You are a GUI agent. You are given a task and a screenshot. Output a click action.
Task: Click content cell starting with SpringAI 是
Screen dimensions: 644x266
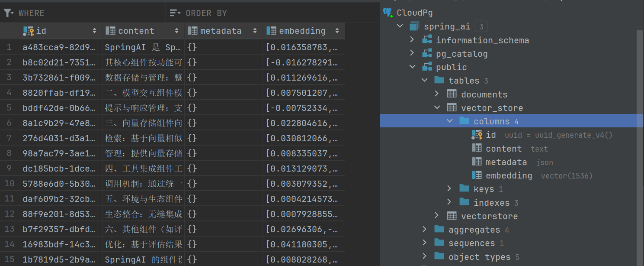pyautogui.click(x=143, y=47)
